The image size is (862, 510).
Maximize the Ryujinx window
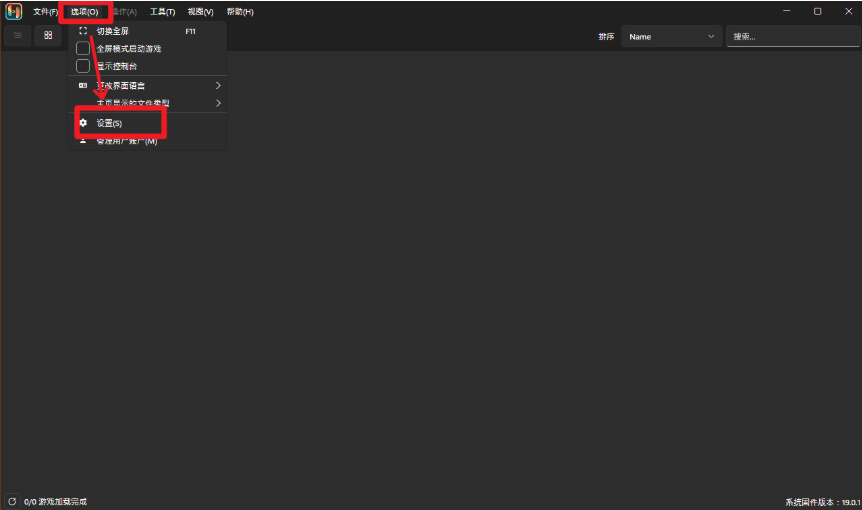(x=817, y=11)
